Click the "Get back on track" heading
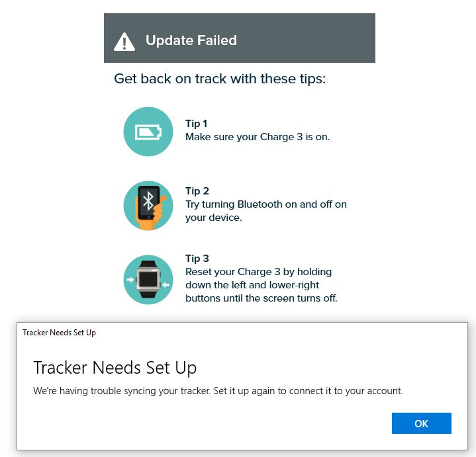Image resolution: width=476 pixels, height=457 pixels. coord(220,79)
